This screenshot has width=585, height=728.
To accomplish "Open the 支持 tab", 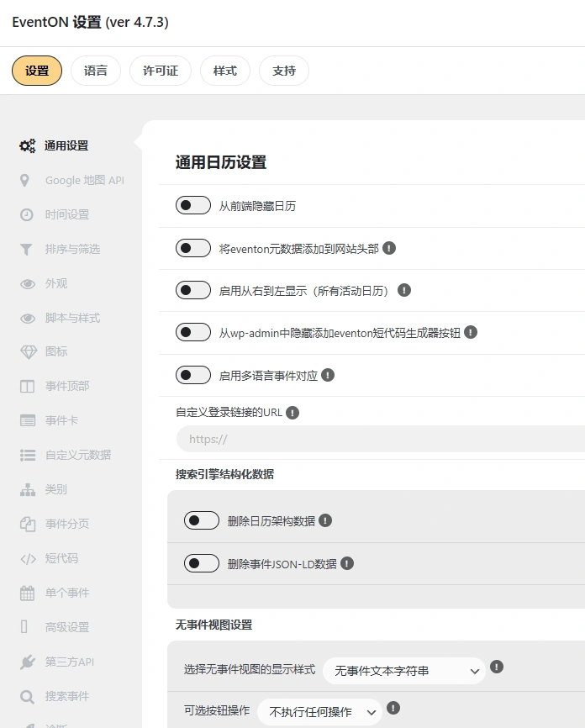I will pos(284,71).
